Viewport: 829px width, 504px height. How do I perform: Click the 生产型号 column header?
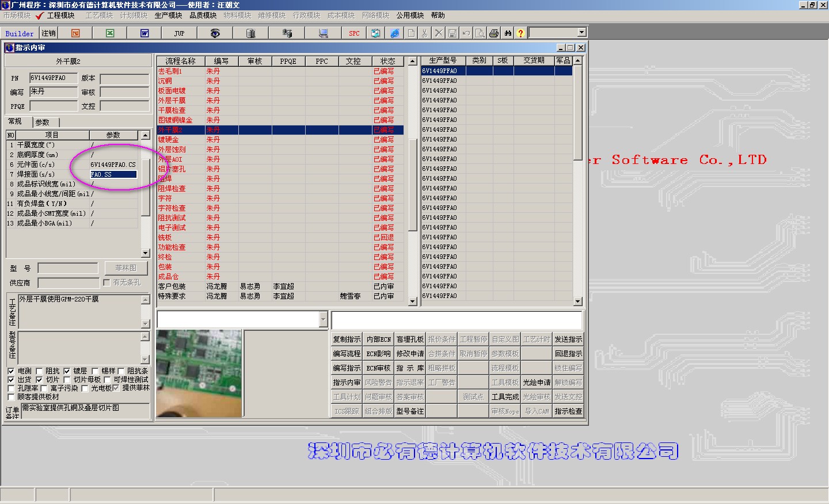click(443, 60)
